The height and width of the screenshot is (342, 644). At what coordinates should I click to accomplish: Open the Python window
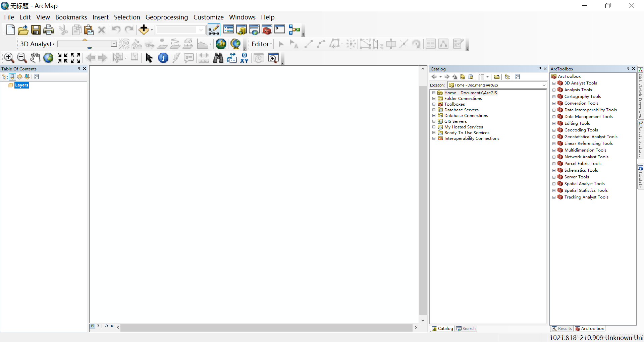click(280, 30)
